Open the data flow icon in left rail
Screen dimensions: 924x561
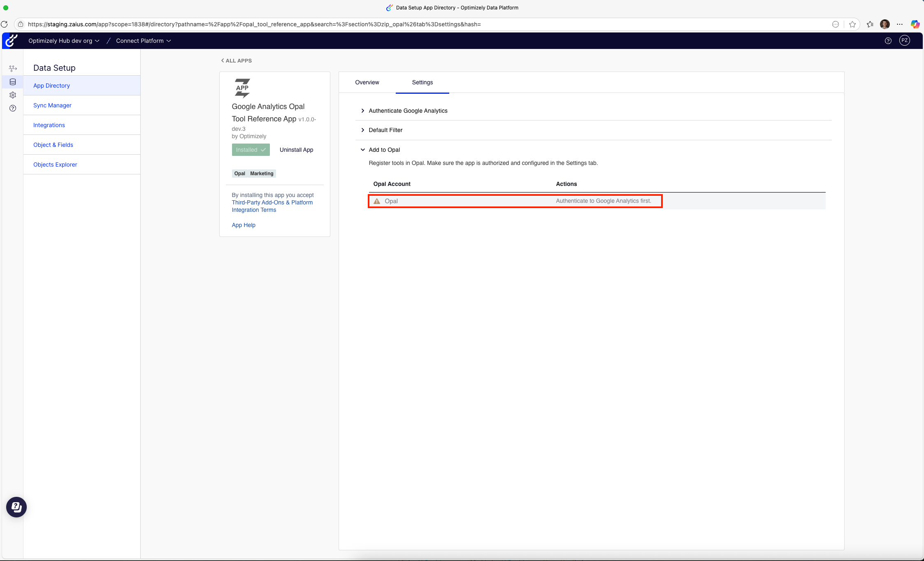pyautogui.click(x=13, y=68)
